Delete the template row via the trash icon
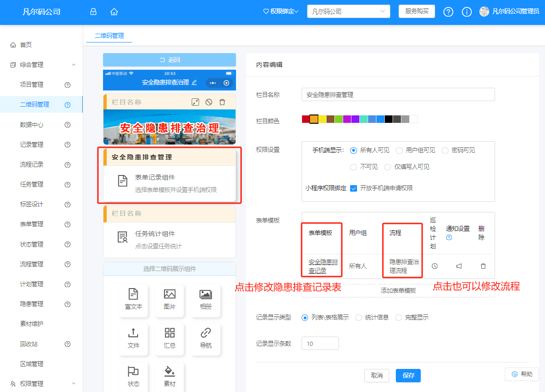 (483, 266)
